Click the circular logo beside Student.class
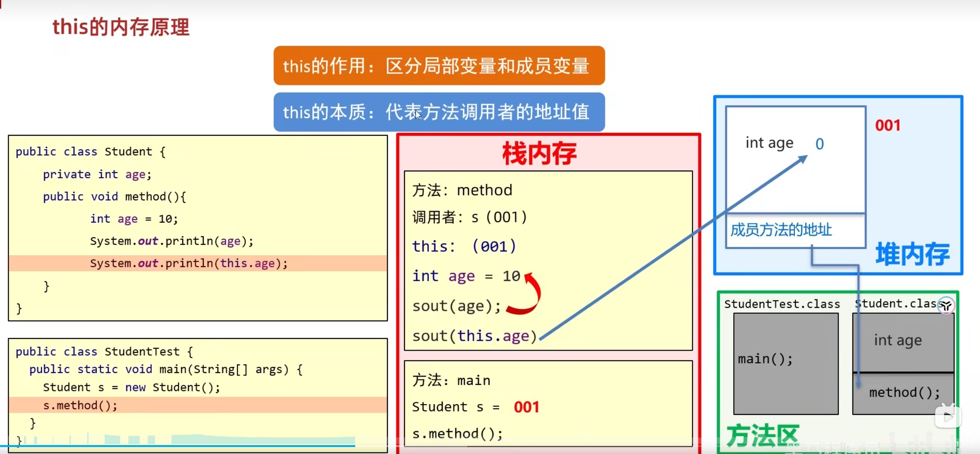Screen dimensions: 980x454 pos(946,306)
